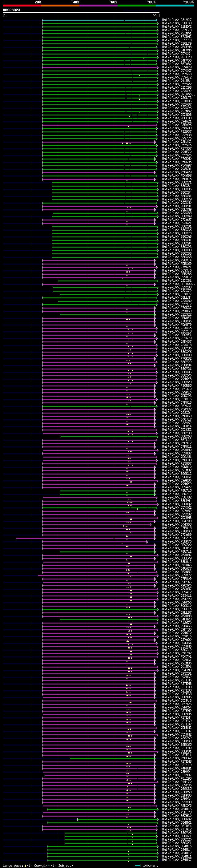Click on UniRef100_O23997
The image size is (197, 868).
point(177,775)
